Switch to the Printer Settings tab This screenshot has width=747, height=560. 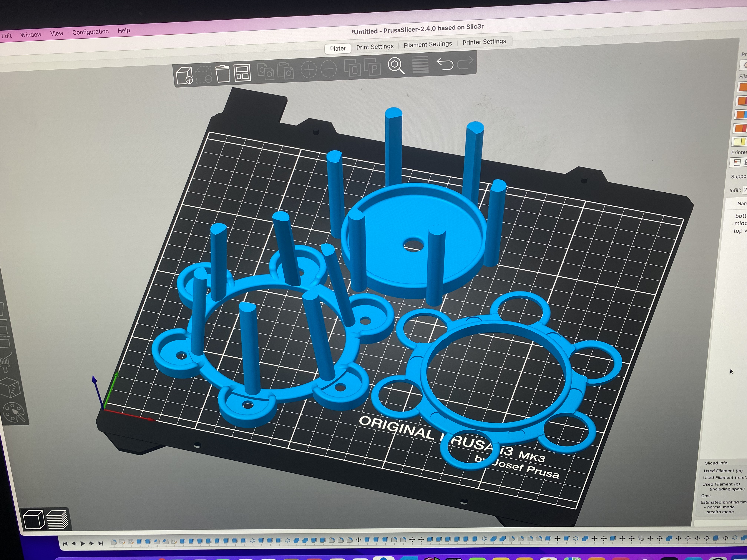coord(484,42)
